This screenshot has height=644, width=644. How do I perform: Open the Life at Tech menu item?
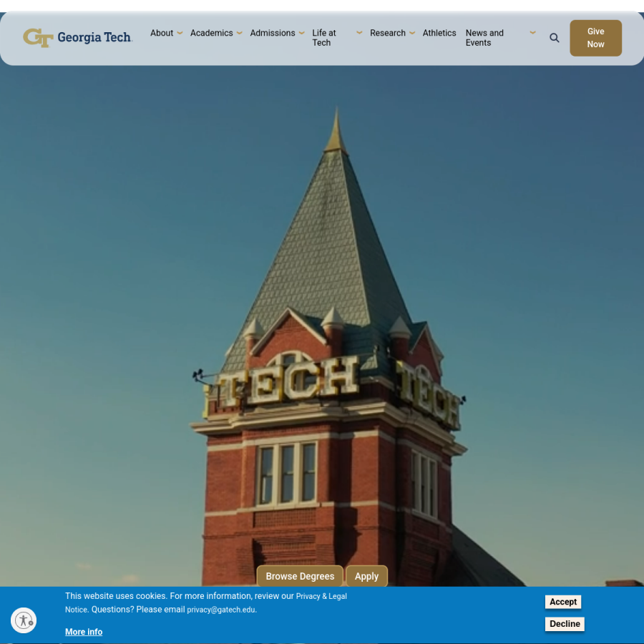point(324,38)
